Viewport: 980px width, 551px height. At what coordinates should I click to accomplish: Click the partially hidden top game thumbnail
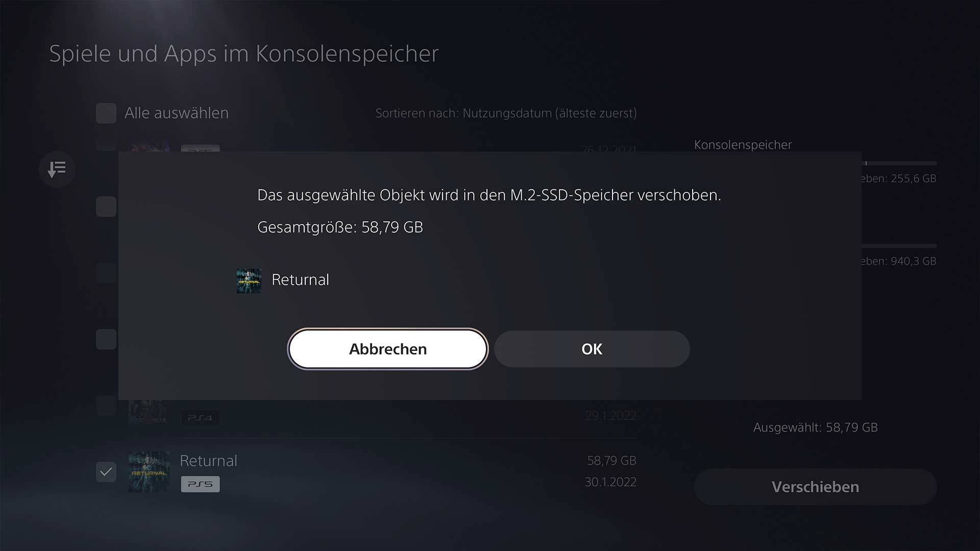149,145
